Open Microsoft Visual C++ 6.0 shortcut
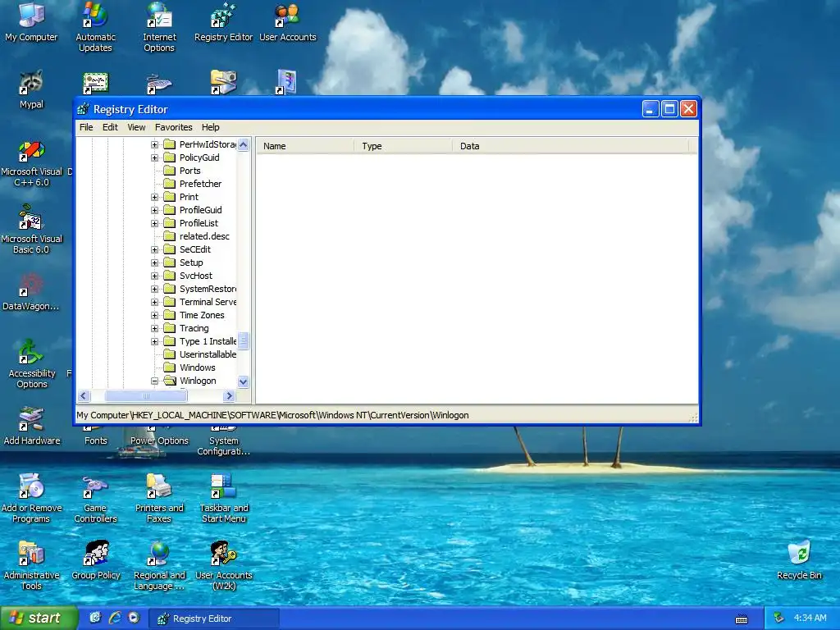Viewport: 840px width, 630px height. (x=31, y=163)
